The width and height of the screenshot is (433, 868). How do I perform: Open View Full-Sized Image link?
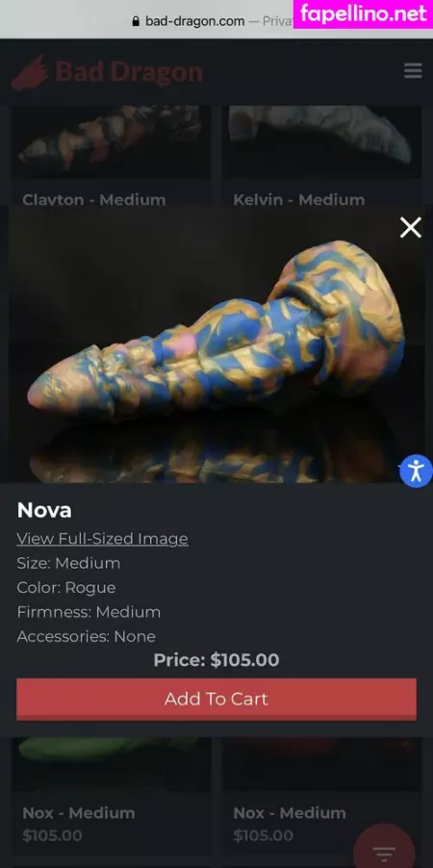point(102,539)
